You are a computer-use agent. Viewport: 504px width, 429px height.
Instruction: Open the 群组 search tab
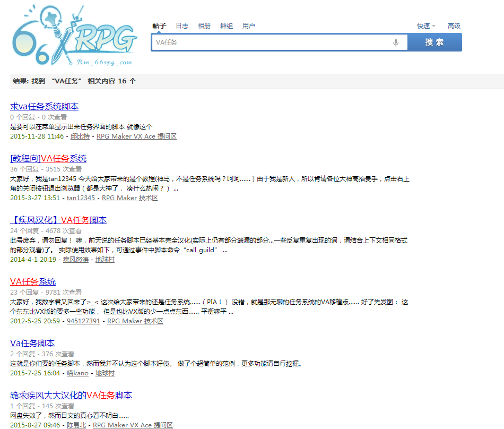point(227,25)
